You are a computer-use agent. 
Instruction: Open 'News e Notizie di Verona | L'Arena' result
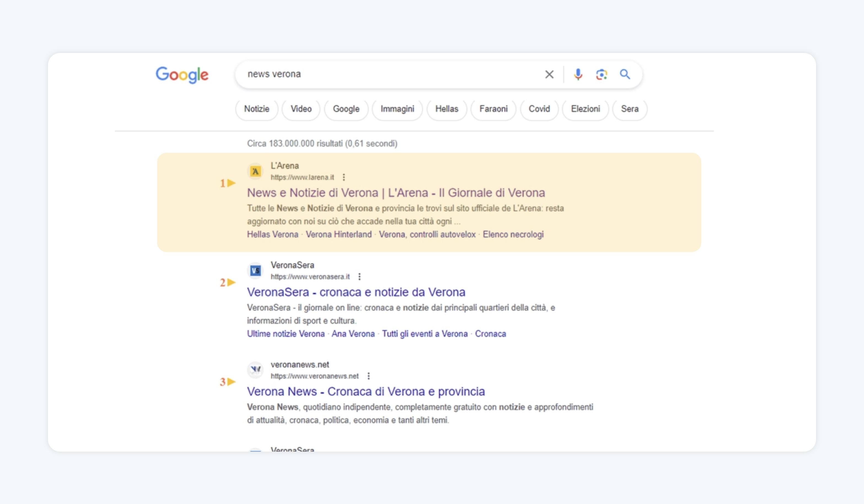point(396,193)
